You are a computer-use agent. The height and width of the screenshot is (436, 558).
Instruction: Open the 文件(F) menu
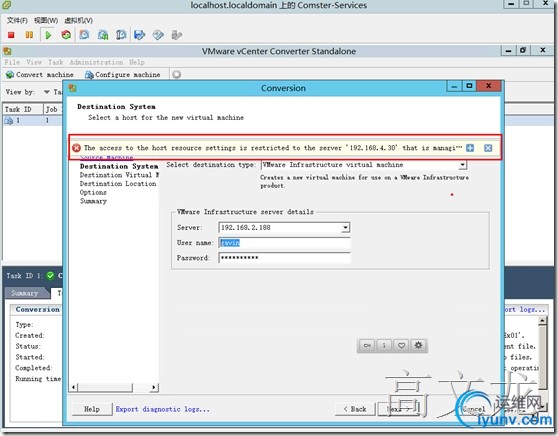pos(17,20)
